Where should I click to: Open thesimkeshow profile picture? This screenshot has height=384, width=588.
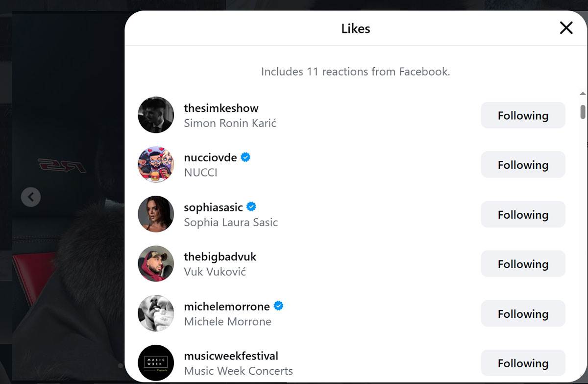[156, 115]
